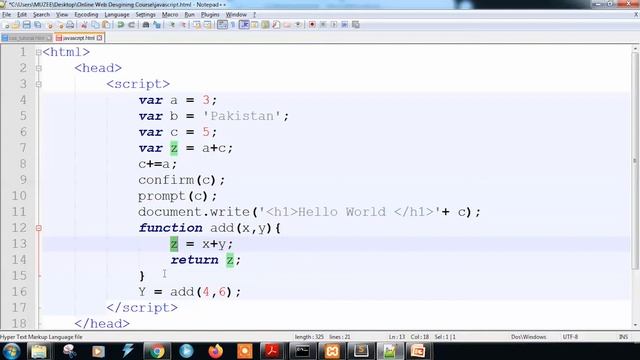Start macro recording with the red dot icon
The height and width of the screenshot is (360, 640).
pyautogui.click(x=312, y=25)
